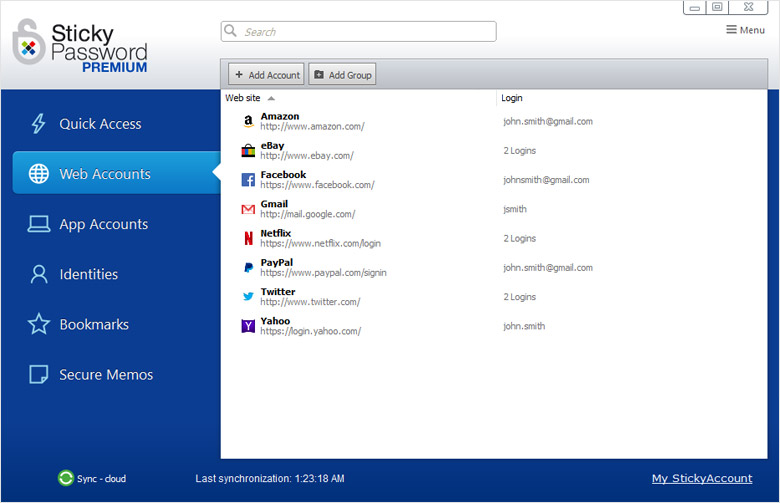The height and width of the screenshot is (503, 780).
Task: Open the hamburger Menu icon
Action: tap(731, 30)
